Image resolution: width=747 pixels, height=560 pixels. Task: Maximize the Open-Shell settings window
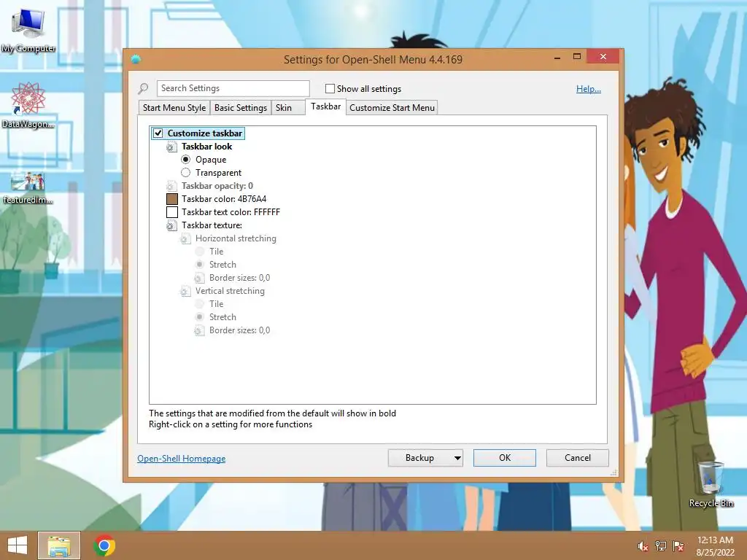pos(577,57)
